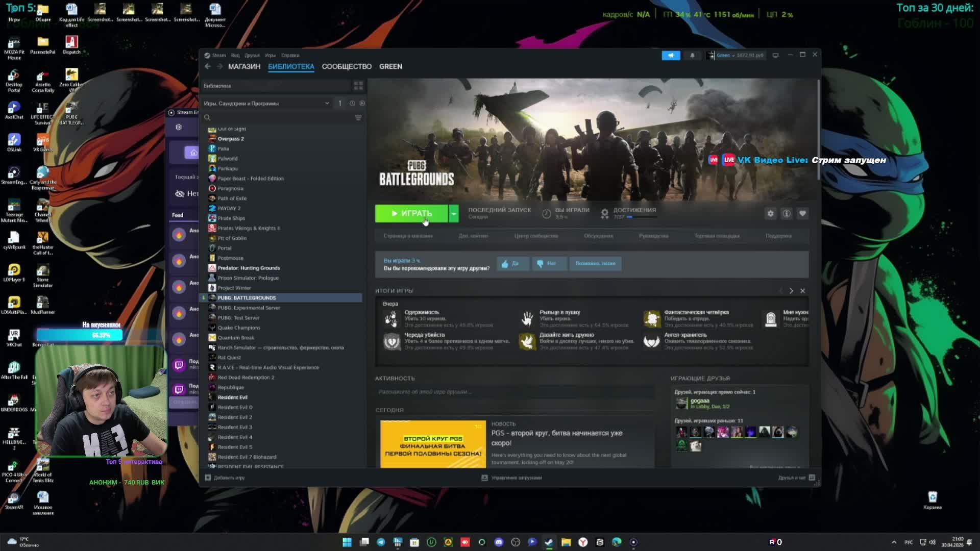
Task: Open advanced filter options icon
Action: (x=358, y=118)
